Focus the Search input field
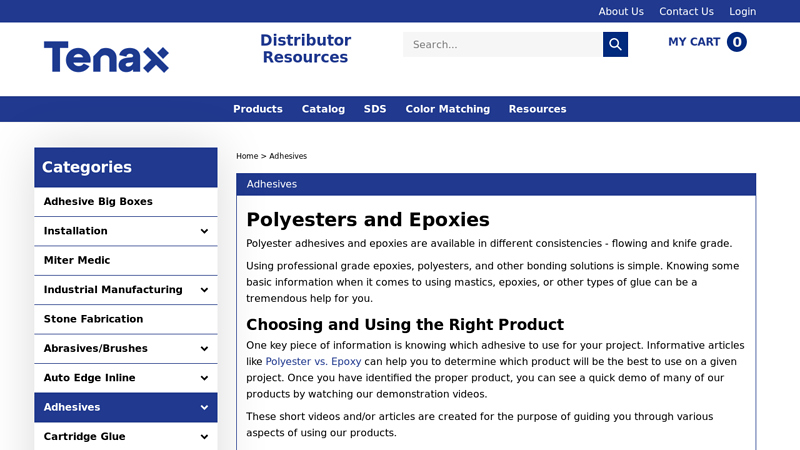The width and height of the screenshot is (800, 450). coord(503,44)
